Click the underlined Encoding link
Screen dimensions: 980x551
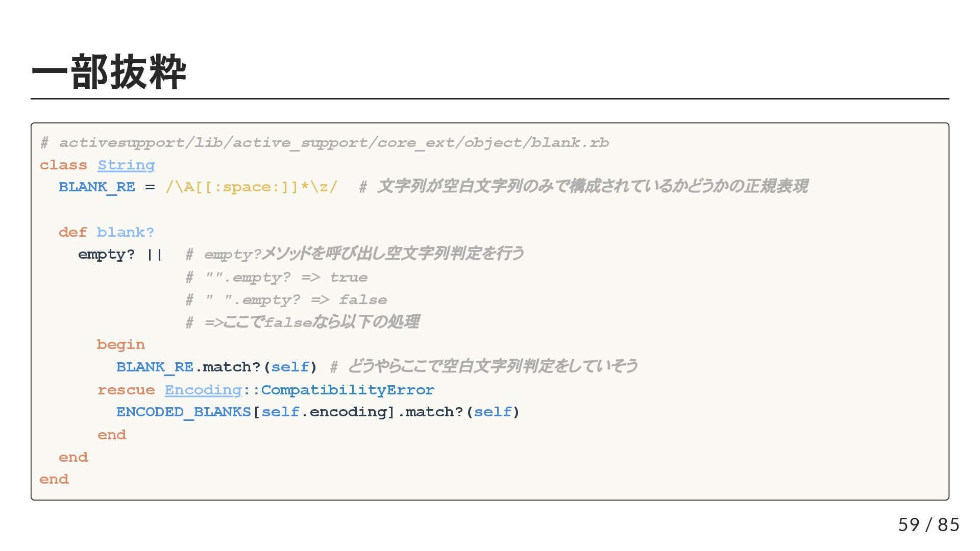(x=203, y=390)
